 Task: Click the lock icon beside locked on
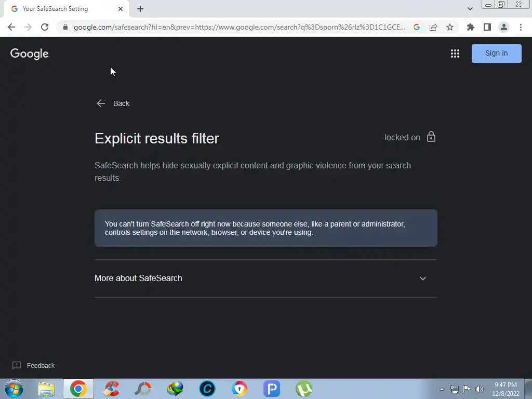click(431, 137)
